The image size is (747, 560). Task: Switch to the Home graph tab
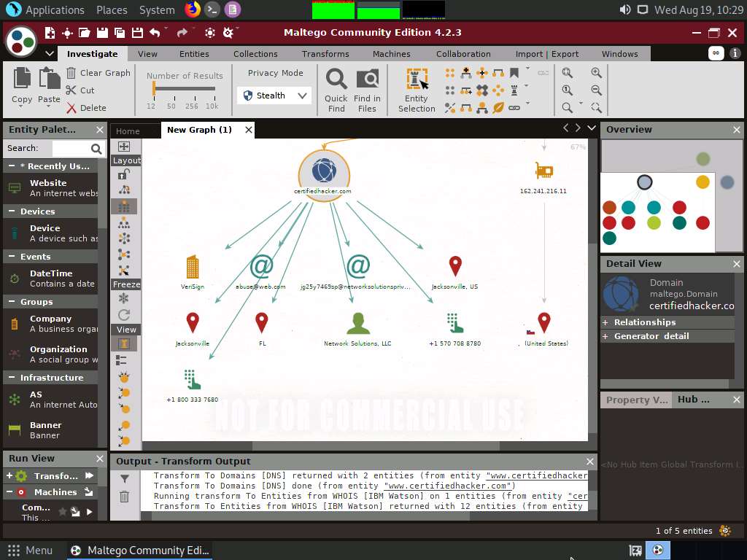tap(128, 131)
